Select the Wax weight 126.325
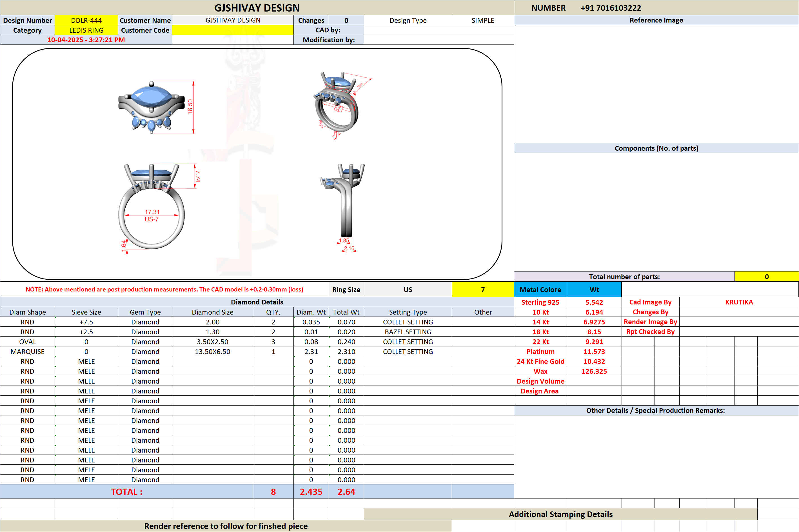The image size is (799, 532). (594, 371)
